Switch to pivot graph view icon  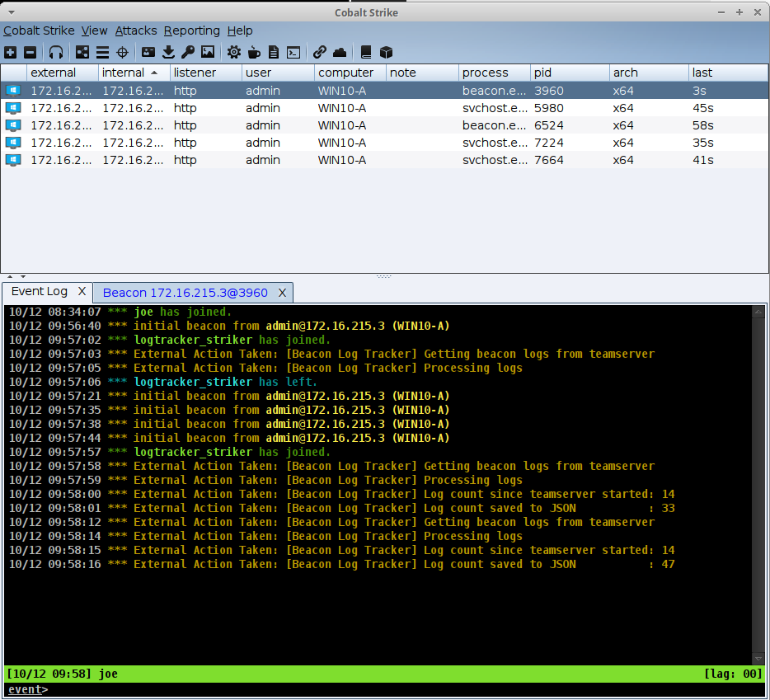82,52
